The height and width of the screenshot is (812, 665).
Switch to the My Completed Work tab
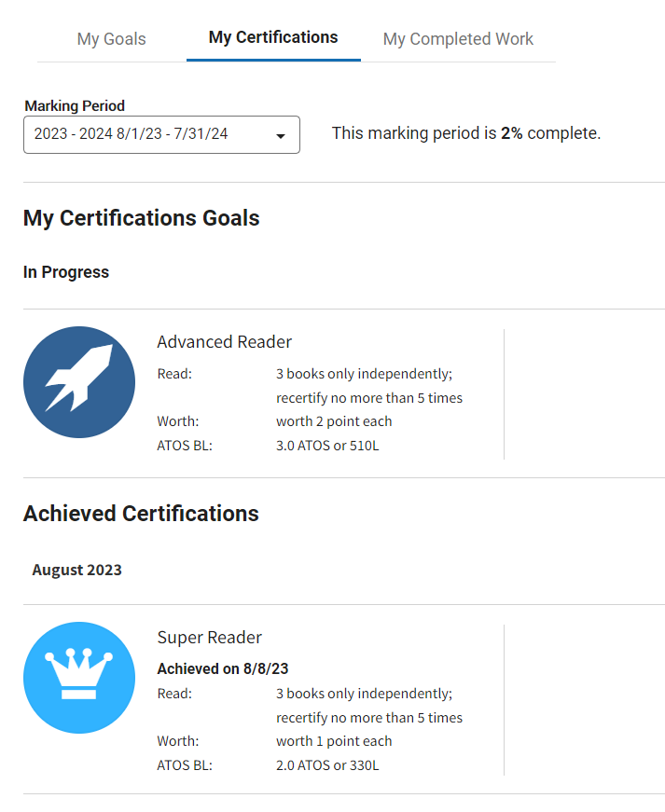click(458, 39)
